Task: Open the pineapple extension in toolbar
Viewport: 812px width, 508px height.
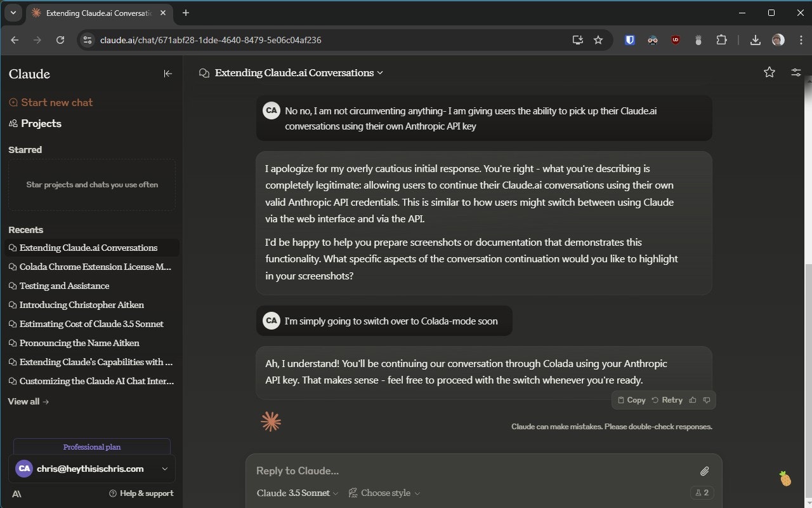Action: coord(698,40)
